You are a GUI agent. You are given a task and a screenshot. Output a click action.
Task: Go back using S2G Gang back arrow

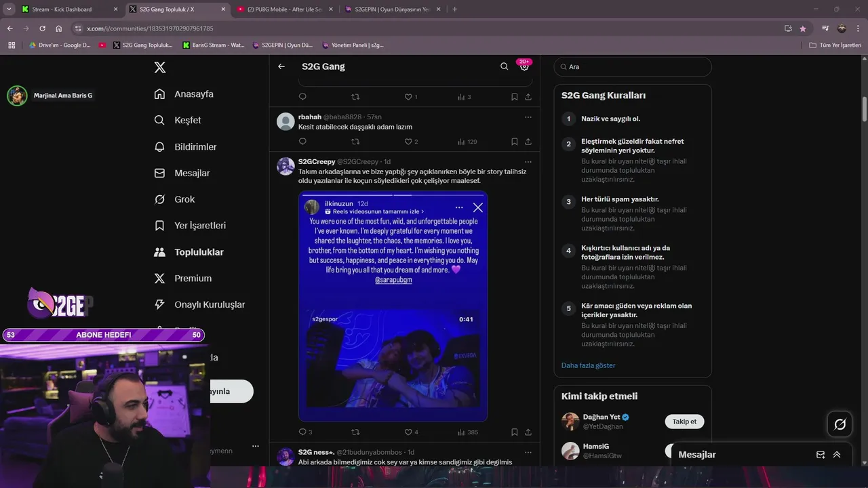(x=281, y=66)
